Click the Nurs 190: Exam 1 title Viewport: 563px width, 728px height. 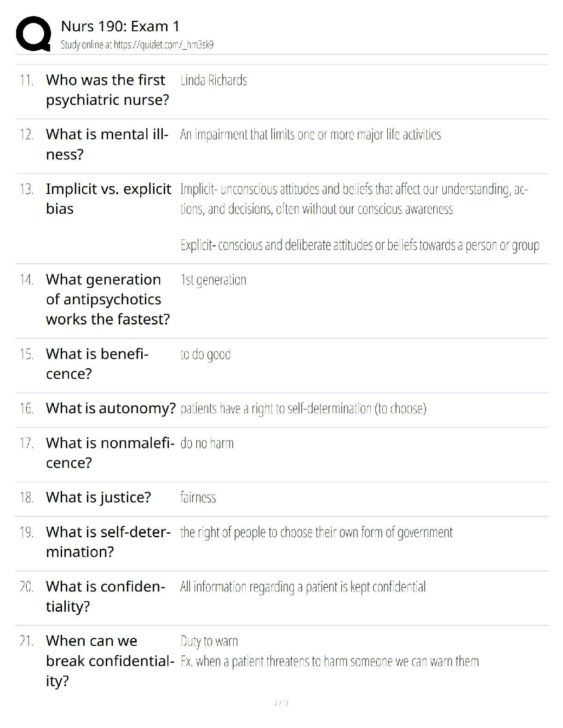coord(120,26)
